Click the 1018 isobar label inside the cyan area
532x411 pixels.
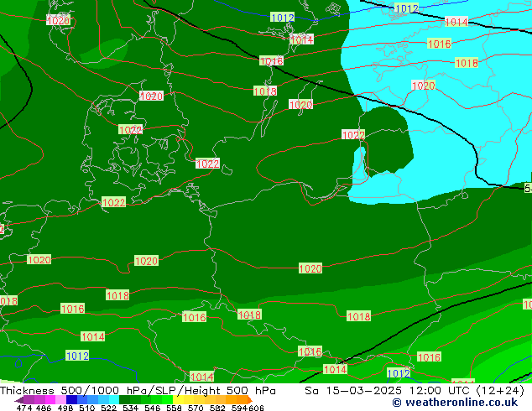[x=467, y=63]
